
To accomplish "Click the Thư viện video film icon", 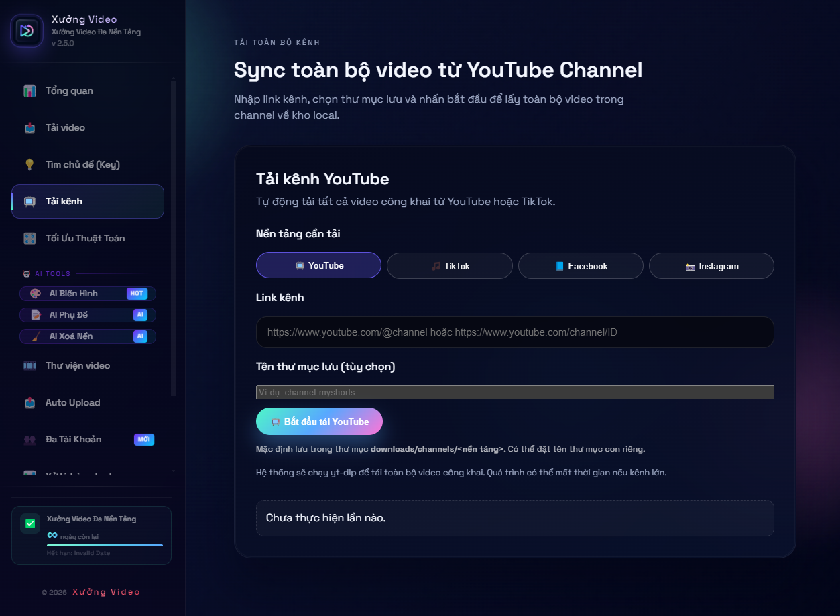I will pyautogui.click(x=29, y=366).
